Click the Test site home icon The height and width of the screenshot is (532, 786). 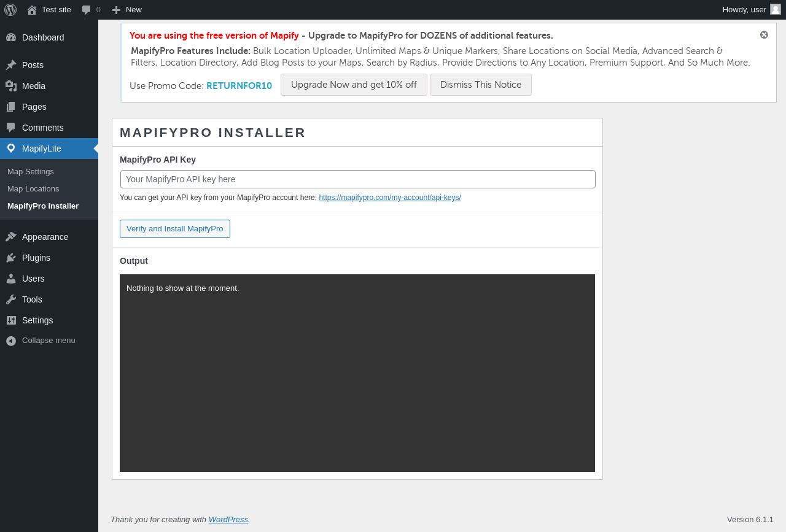32,10
